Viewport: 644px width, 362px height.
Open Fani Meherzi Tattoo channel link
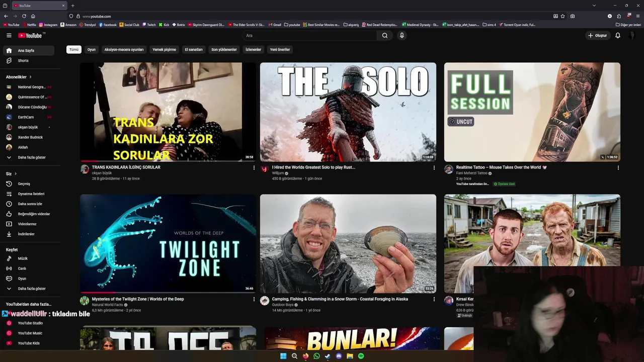tap(471, 173)
